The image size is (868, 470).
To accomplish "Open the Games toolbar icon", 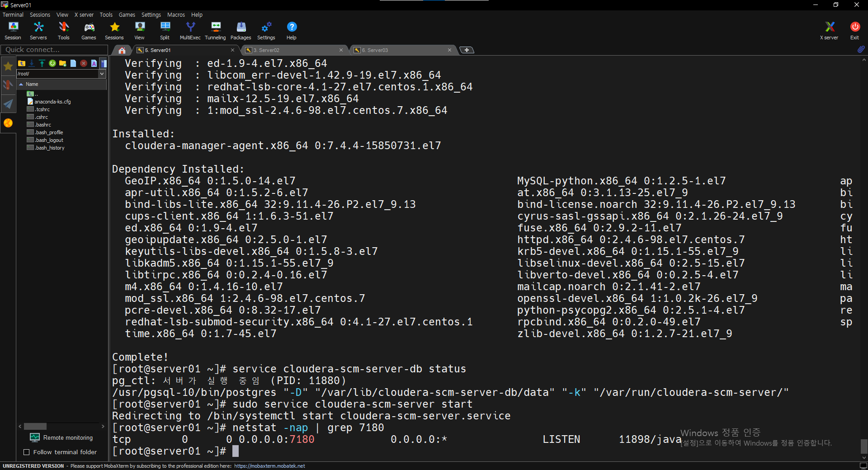I will pyautogui.click(x=89, y=31).
